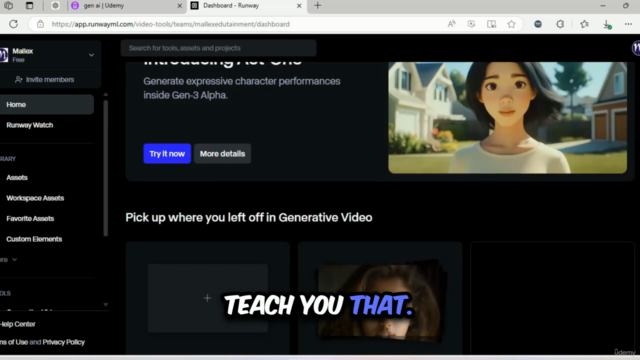640x360 pixels.
Task: Click the Mallex workspace avatar
Action: 4,55
